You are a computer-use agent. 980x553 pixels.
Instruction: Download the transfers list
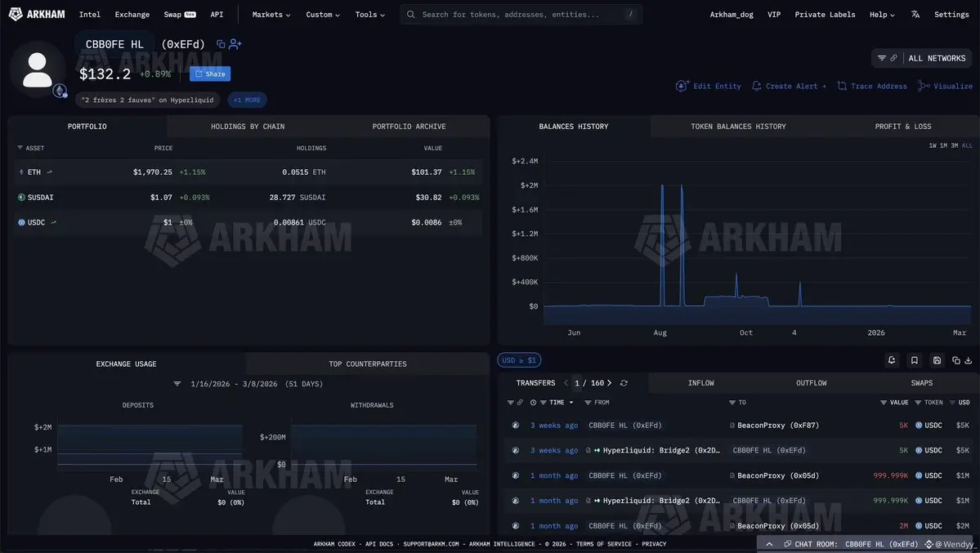point(968,360)
